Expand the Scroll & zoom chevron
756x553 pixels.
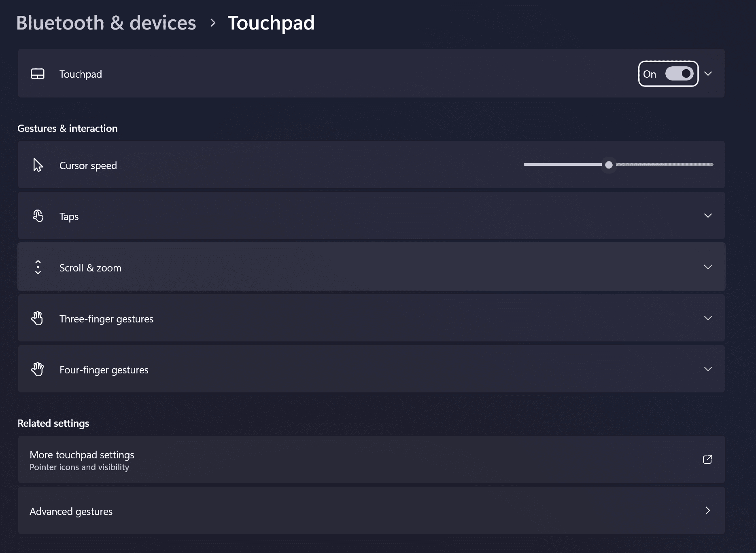708,267
